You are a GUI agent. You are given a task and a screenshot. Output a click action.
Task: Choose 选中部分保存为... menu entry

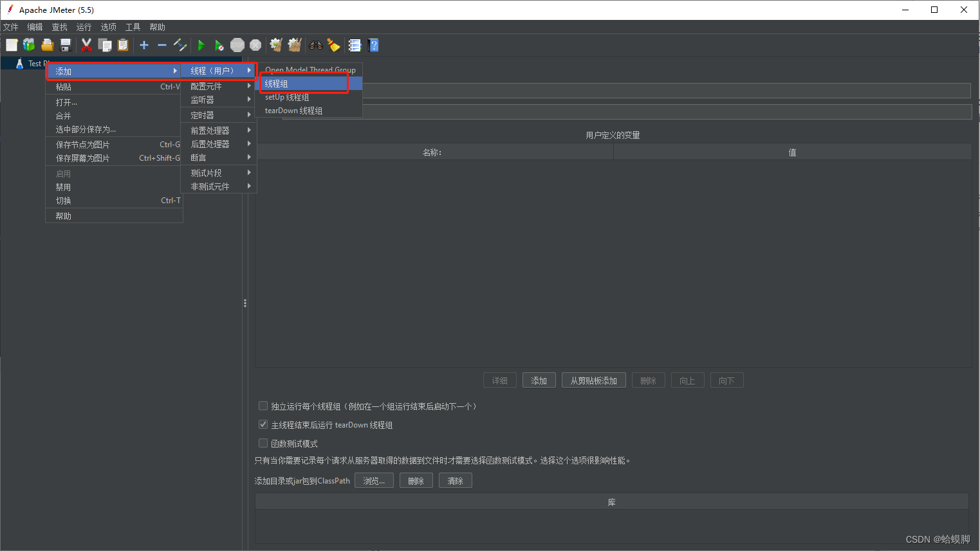coord(114,129)
